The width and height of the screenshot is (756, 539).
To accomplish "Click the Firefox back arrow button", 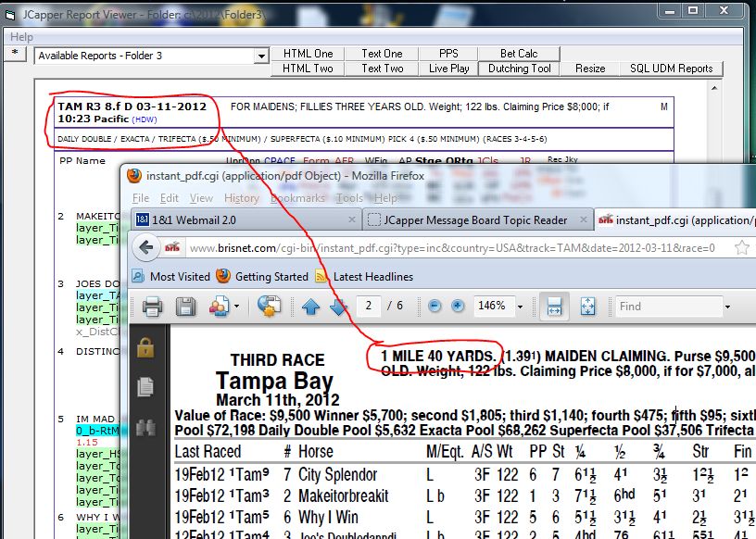I will 145,248.
